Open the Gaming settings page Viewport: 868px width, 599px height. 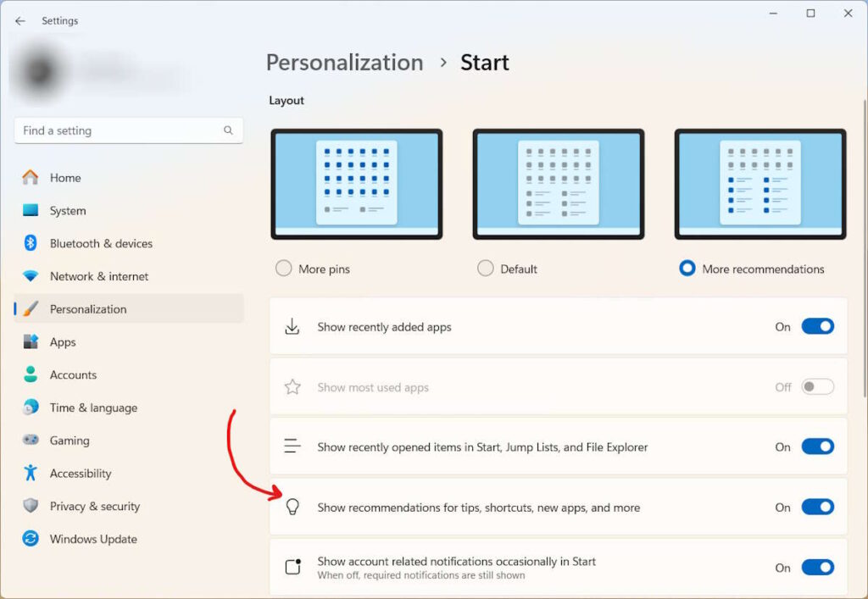pos(129,441)
